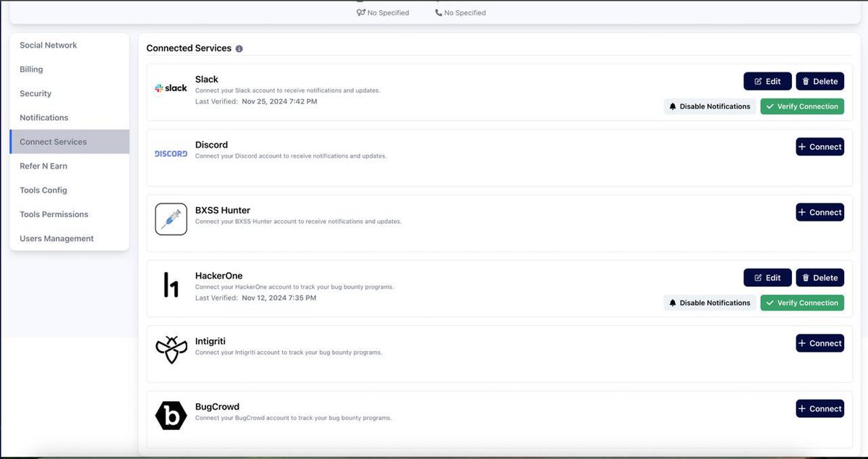Viewport: 868px width, 459px height.
Task: Delete the Slack connection
Action: pyautogui.click(x=820, y=81)
